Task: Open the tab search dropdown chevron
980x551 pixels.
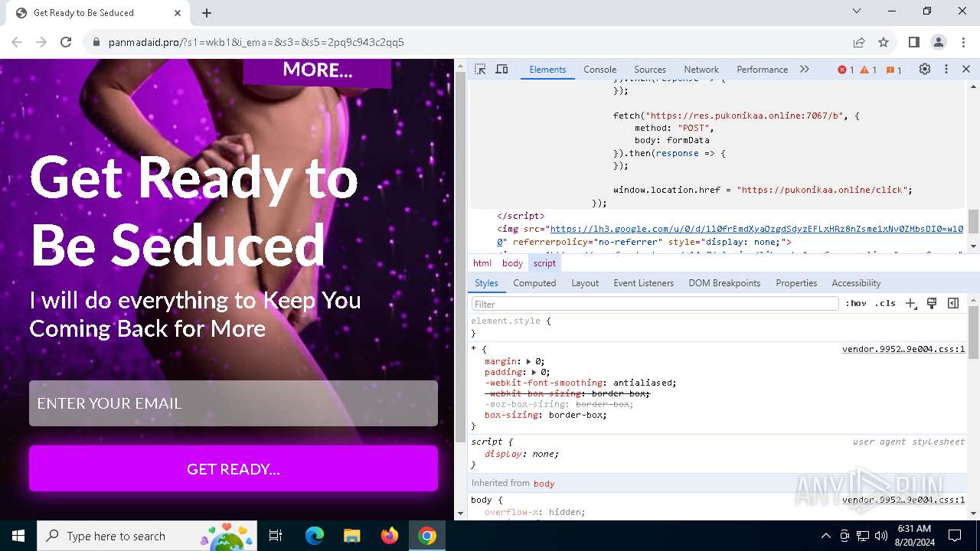Action: click(857, 11)
